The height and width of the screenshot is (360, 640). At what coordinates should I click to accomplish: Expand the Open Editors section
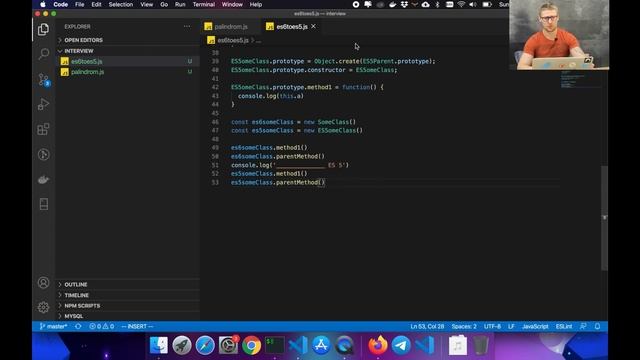[x=127, y=40]
